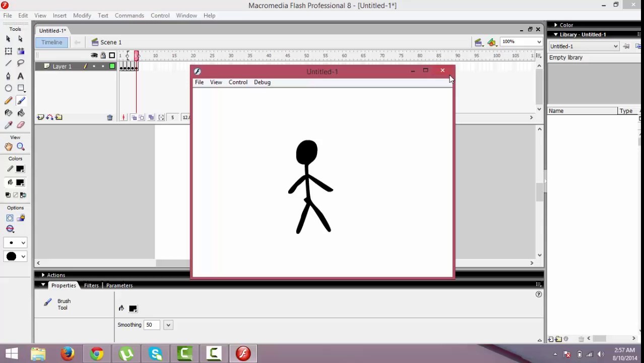644x363 pixels.
Task: Open the brush size dropdown
Action: [x=15, y=243]
